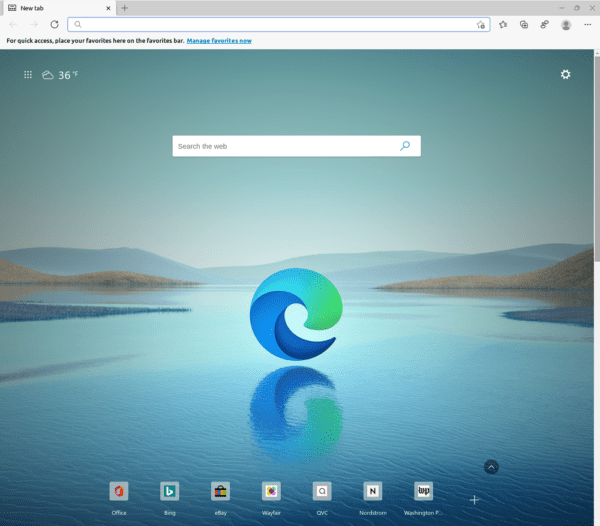
Task: Click the Forward navigation arrow
Action: 34,24
